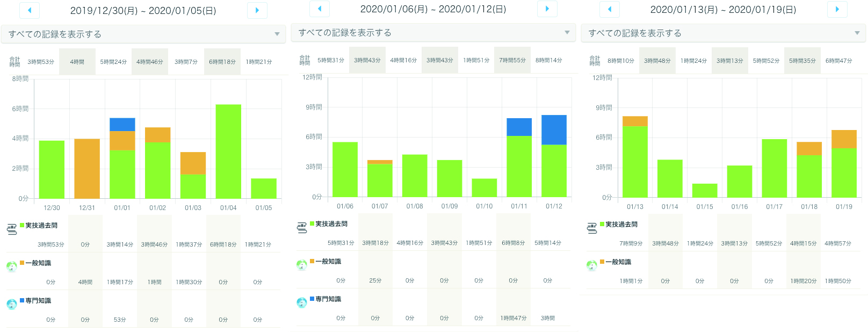Screen dimensions: 868x332
Task: Click orange segment of 01/03 bar
Action: pos(193,163)
